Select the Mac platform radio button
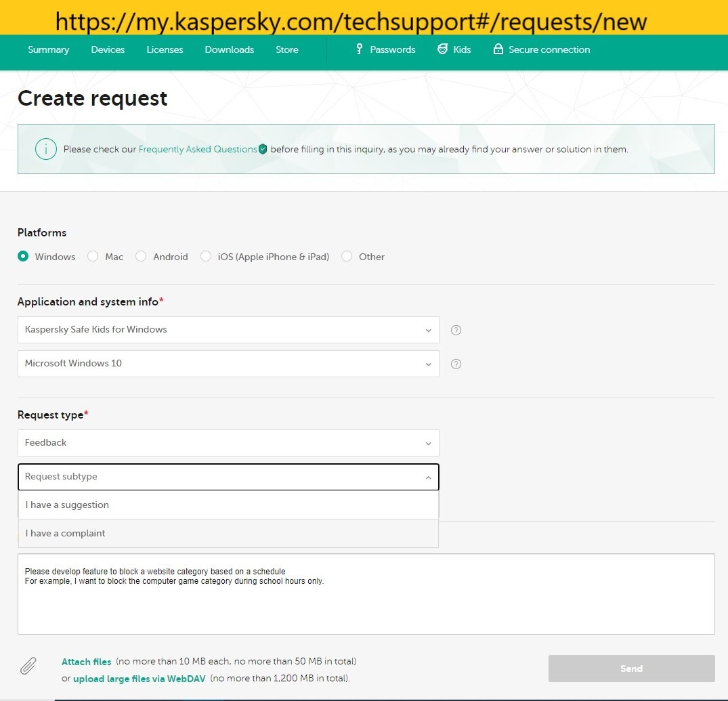This screenshot has height=701, width=728. [93, 256]
